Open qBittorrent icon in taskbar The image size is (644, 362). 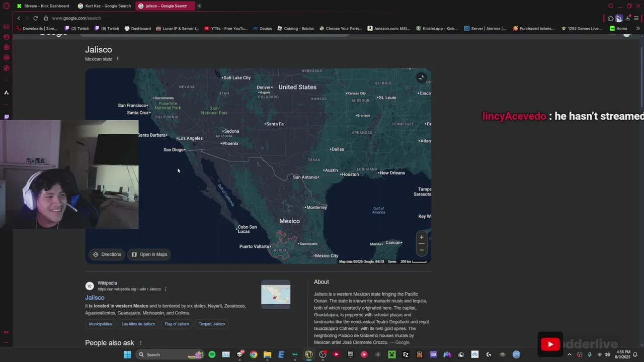516,354
